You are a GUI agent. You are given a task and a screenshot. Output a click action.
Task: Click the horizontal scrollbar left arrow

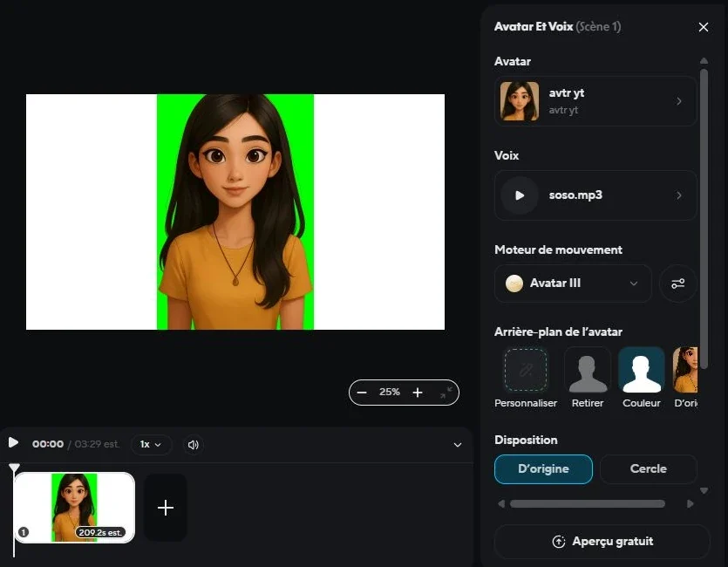[501, 504]
